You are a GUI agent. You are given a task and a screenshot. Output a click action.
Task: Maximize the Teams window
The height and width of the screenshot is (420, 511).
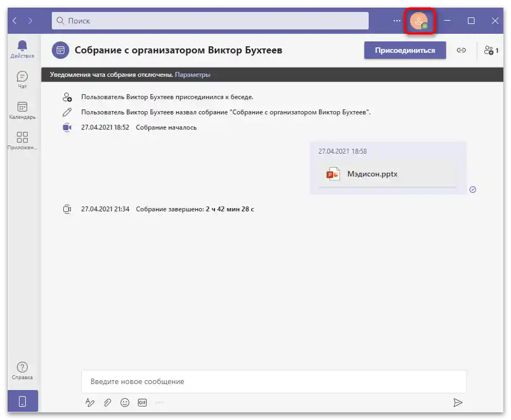[x=471, y=21]
